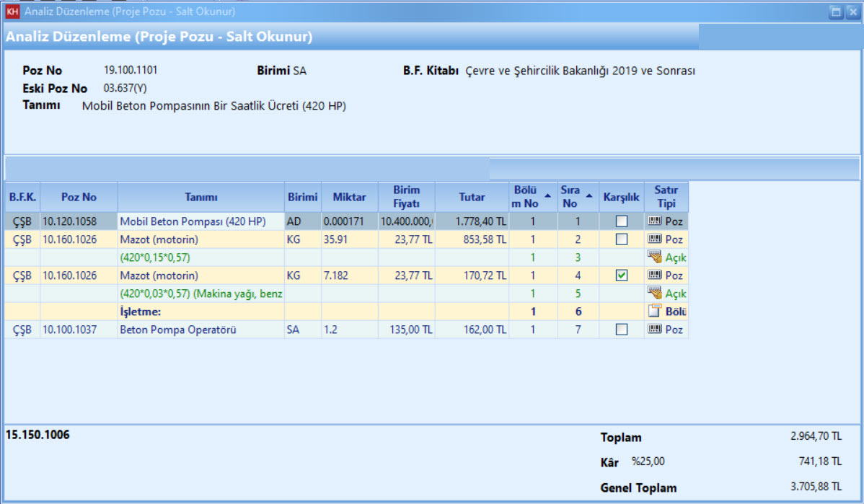Viewport: 864px width, 504px height.
Task: Check Karşılık box for Mazot 35.91 KG row
Action: (x=621, y=239)
